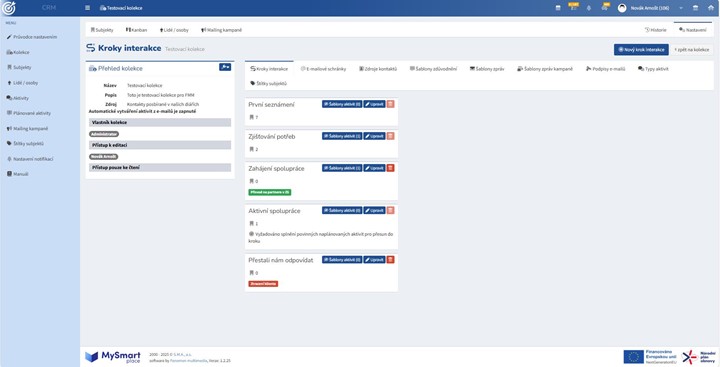
Task: Open Subjekty in sidebar menu
Action: point(19,67)
